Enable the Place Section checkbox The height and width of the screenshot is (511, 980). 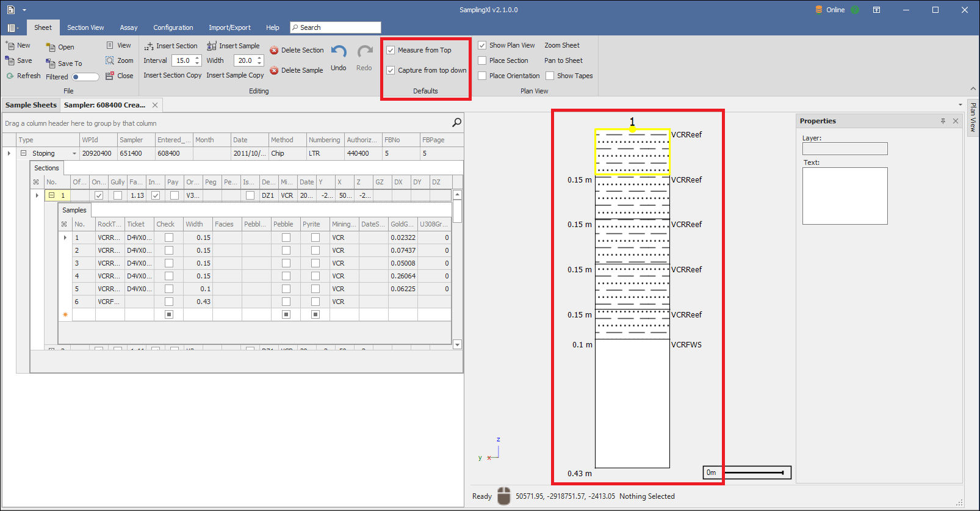click(482, 60)
